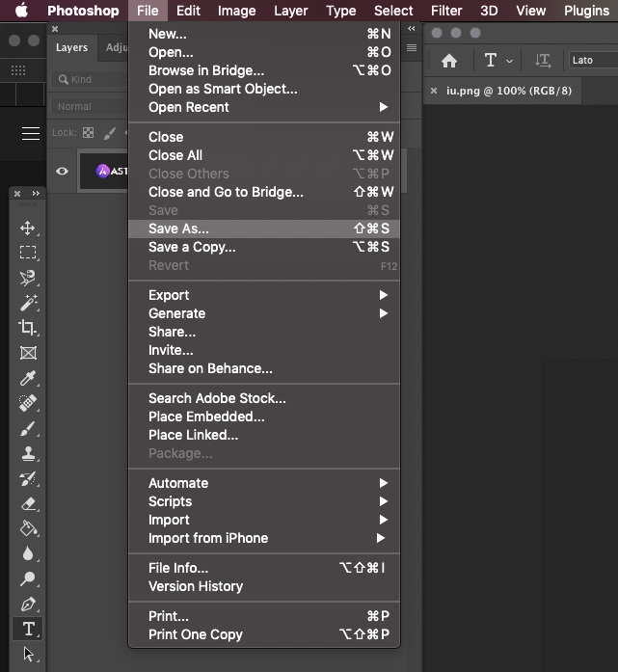Choose Close and Go to Bridge...
This screenshot has width=618, height=672.
click(264, 192)
